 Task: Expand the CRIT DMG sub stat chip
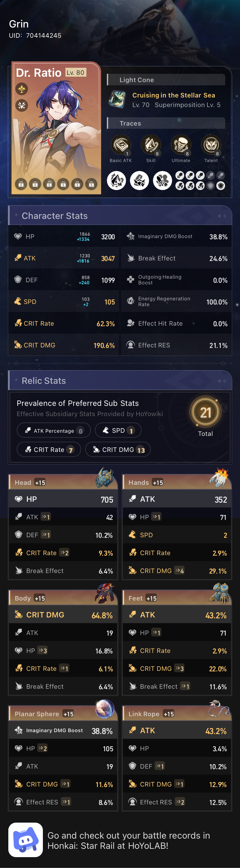point(117,449)
